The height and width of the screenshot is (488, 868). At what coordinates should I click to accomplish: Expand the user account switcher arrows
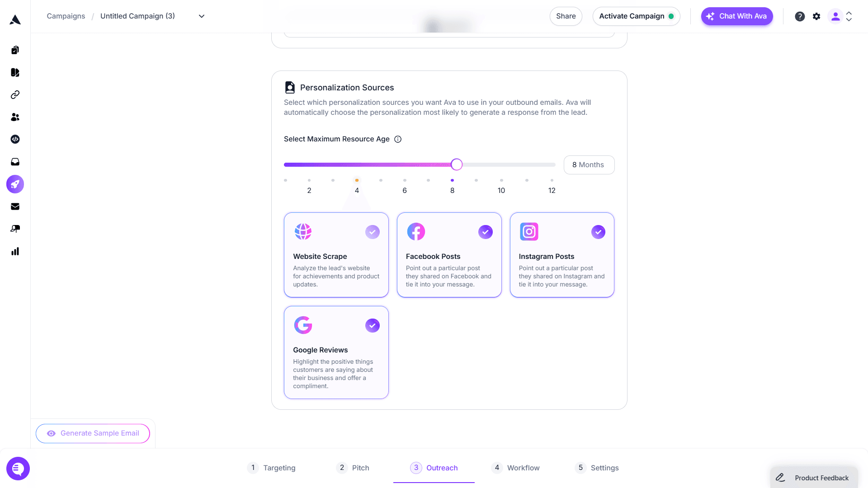pyautogui.click(x=849, y=16)
